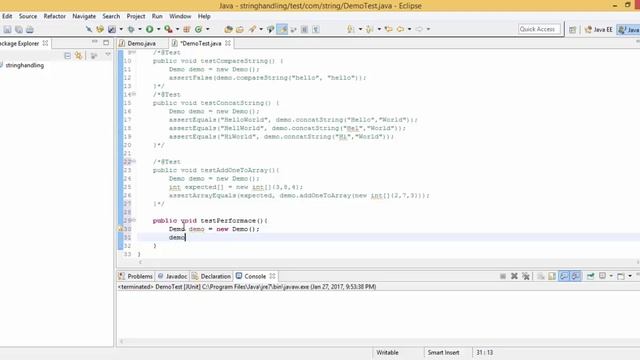Click Next Annotation icon
This screenshot has height=360, width=640.
point(351,29)
